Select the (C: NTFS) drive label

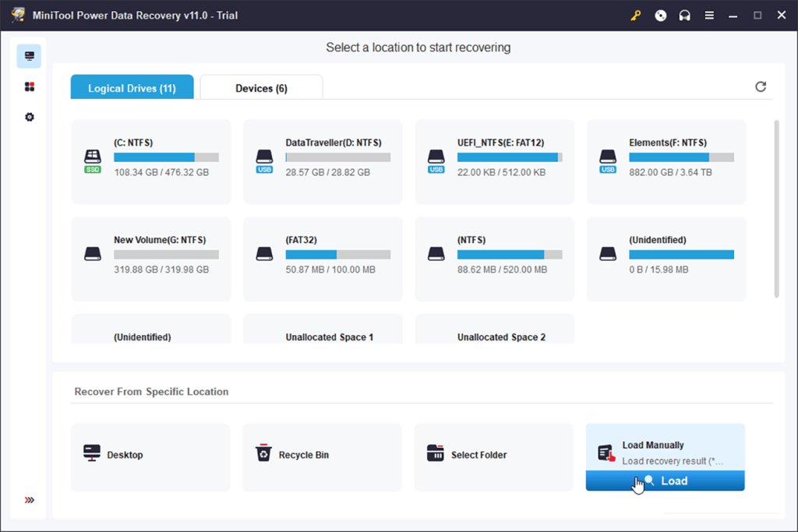133,143
